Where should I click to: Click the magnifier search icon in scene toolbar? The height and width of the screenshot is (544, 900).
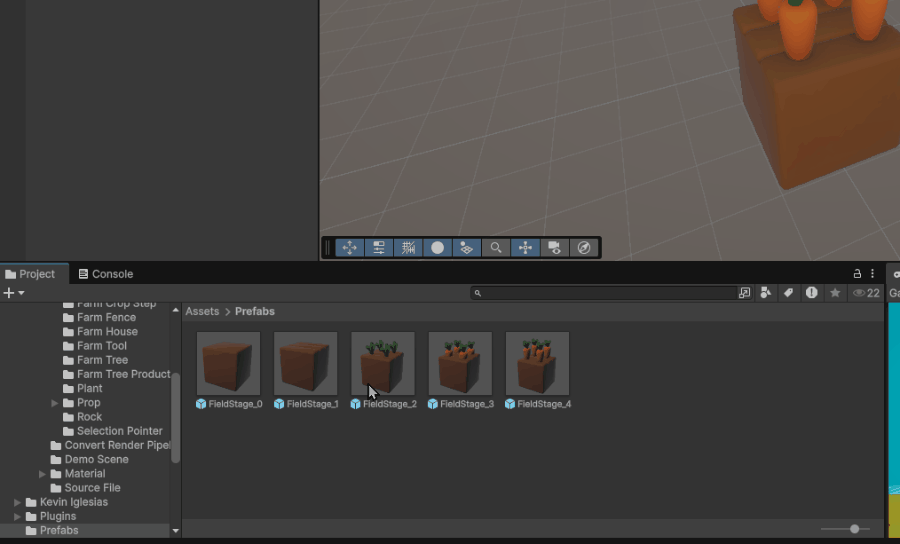(495, 248)
